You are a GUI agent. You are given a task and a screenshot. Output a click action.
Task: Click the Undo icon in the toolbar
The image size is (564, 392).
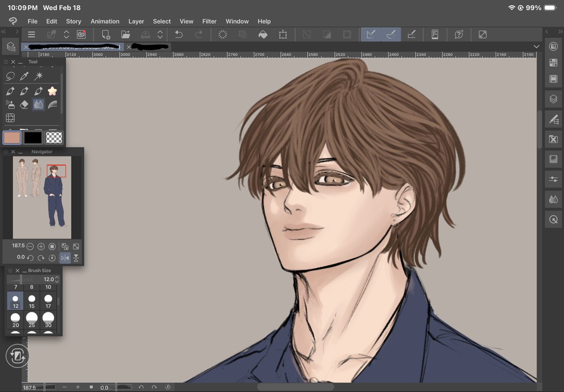(x=179, y=34)
